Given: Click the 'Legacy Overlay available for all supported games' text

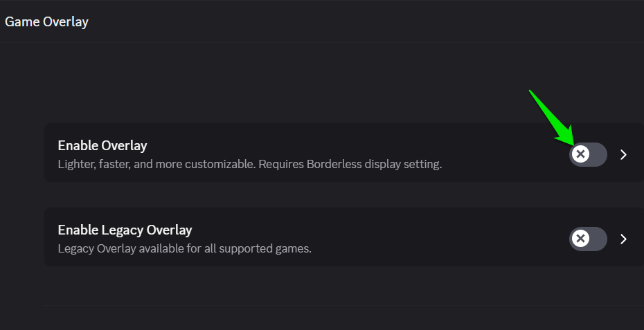Looking at the screenshot, I should pos(184,248).
